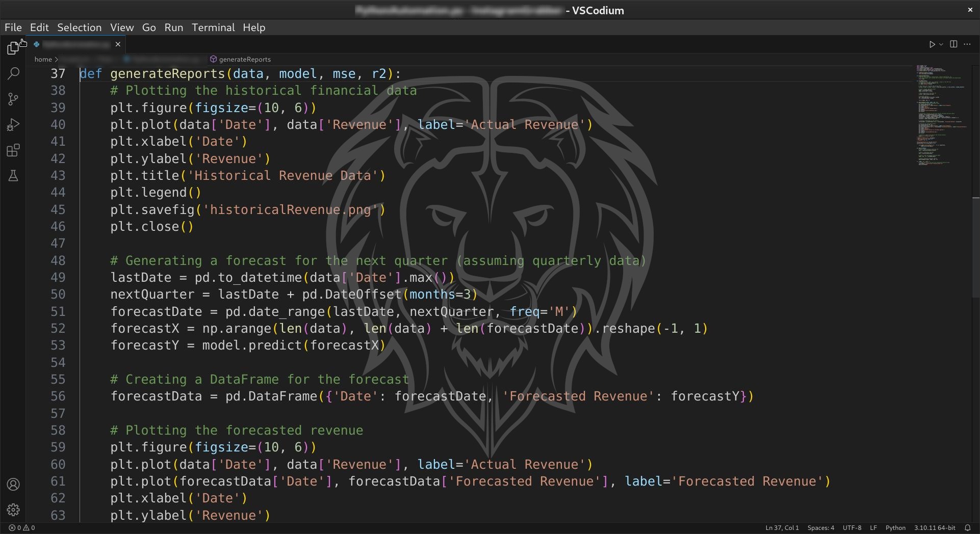Open the Explorer view in the activity bar
Viewport: 980px width, 534px height.
[13, 48]
